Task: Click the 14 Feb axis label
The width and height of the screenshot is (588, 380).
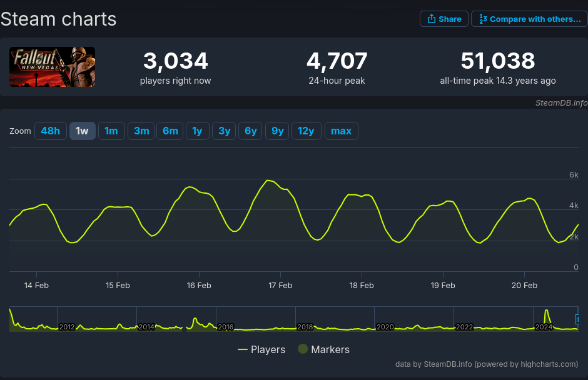Action: [x=36, y=286]
